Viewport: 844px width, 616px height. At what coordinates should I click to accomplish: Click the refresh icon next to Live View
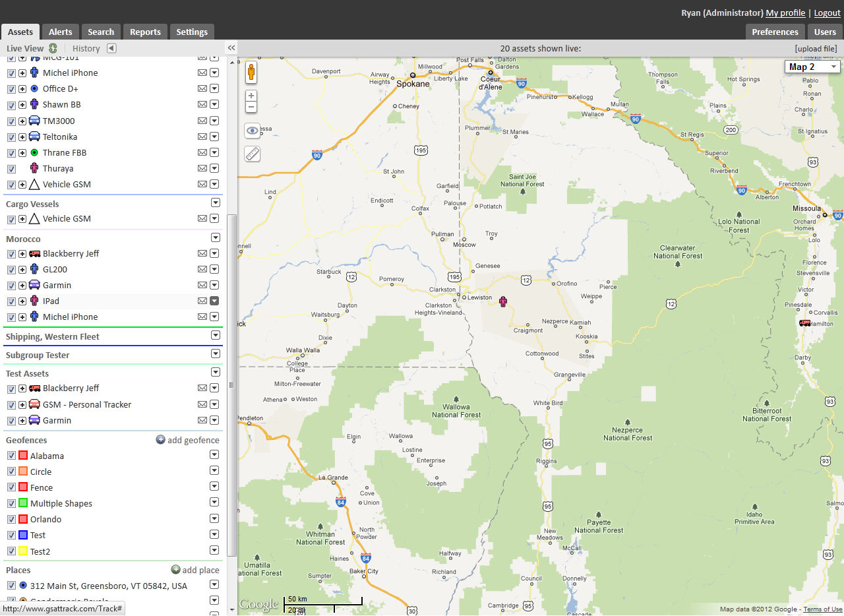(x=53, y=48)
